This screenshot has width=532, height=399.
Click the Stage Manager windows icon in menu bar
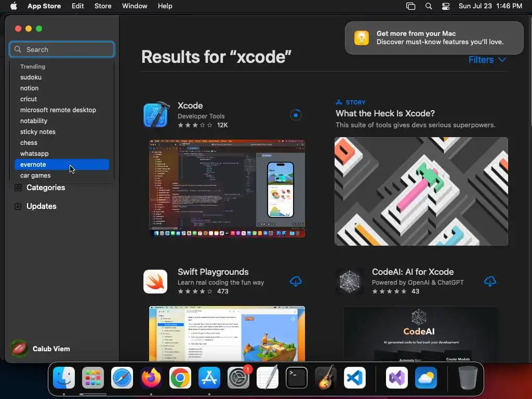coord(410,6)
